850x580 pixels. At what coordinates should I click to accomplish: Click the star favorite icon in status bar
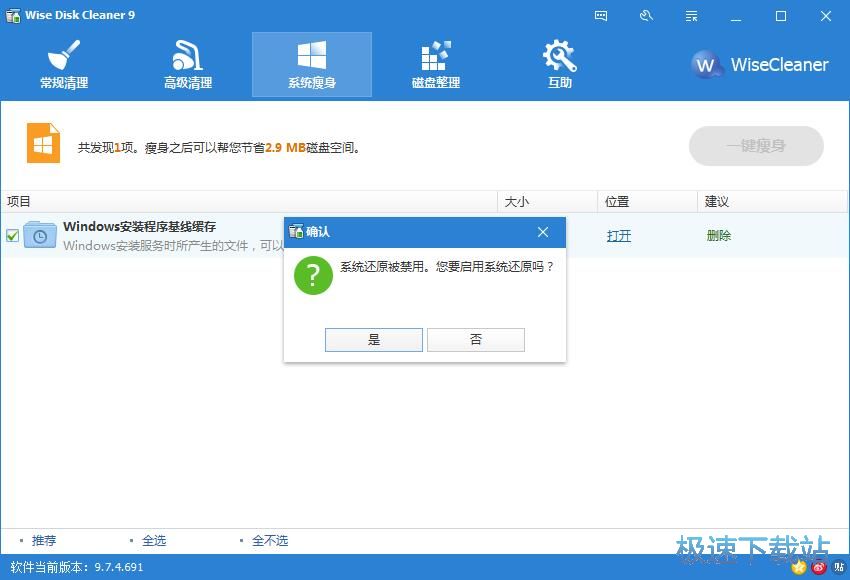799,568
